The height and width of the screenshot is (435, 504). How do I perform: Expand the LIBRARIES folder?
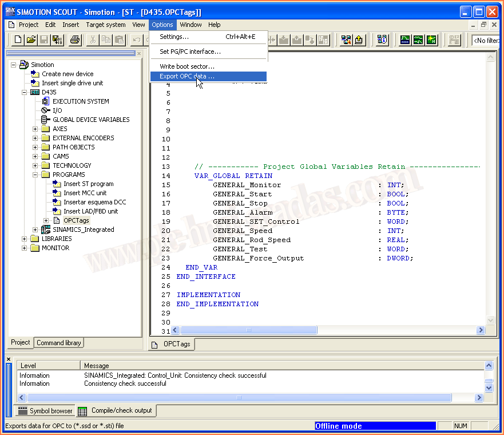[25, 239]
